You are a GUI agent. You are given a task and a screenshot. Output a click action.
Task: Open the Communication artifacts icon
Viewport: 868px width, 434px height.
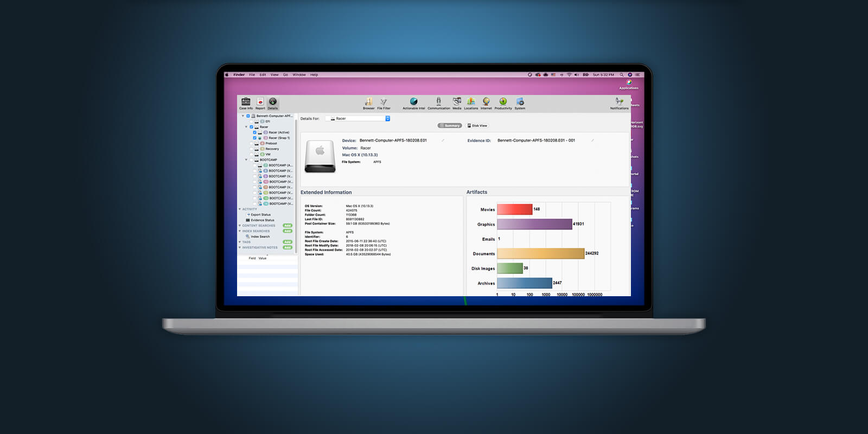point(439,103)
